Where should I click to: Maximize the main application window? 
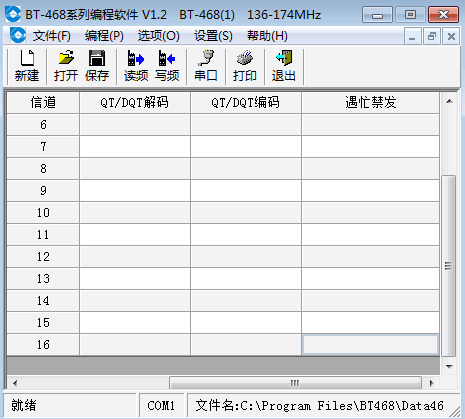tap(410, 15)
